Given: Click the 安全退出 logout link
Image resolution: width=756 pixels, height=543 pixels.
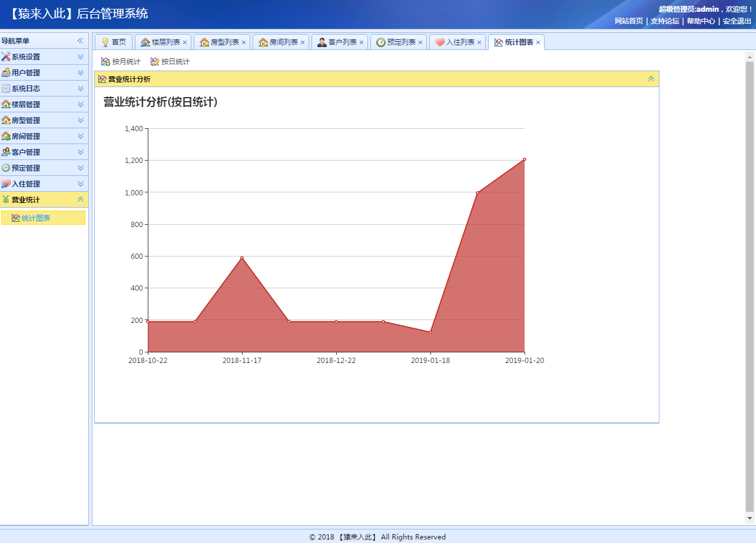Looking at the screenshot, I should (x=737, y=21).
